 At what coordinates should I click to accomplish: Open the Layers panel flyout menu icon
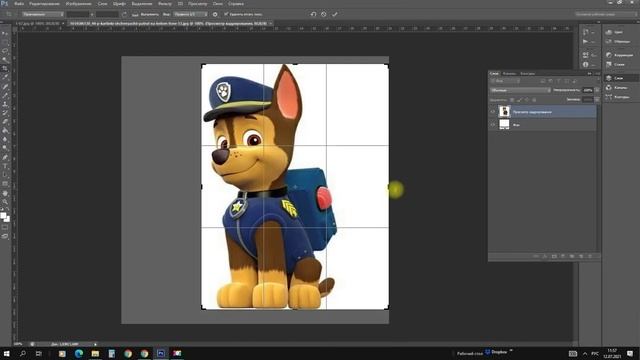pos(598,73)
